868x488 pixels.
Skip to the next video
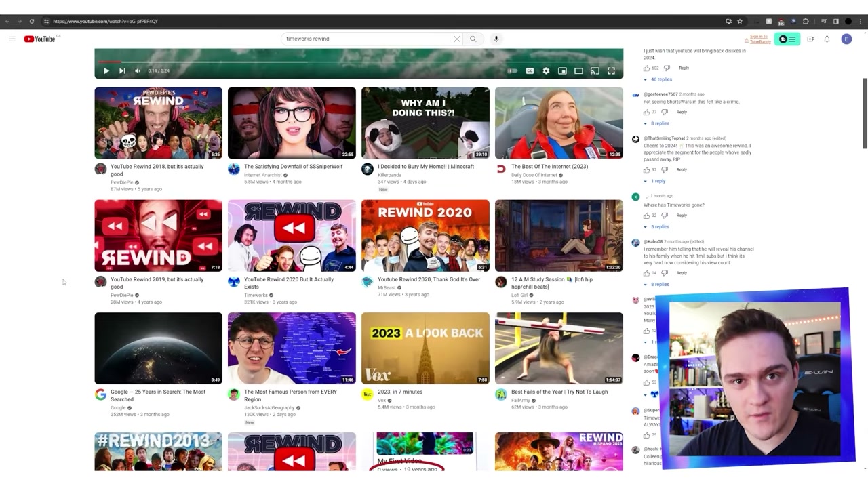pyautogui.click(x=122, y=70)
